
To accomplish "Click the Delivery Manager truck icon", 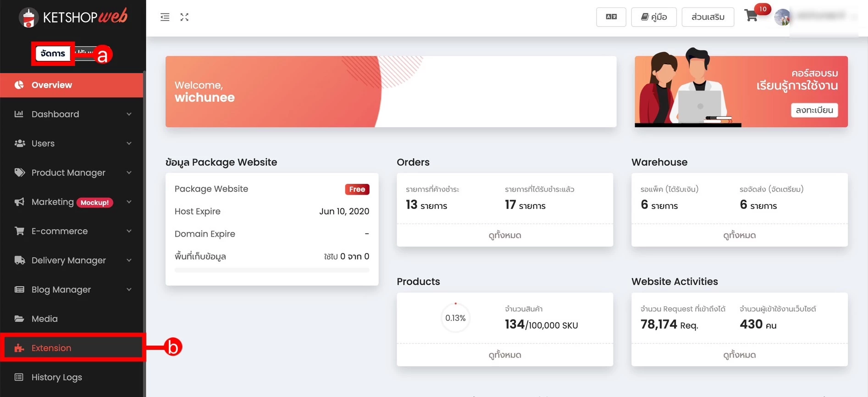I will pyautogui.click(x=20, y=260).
